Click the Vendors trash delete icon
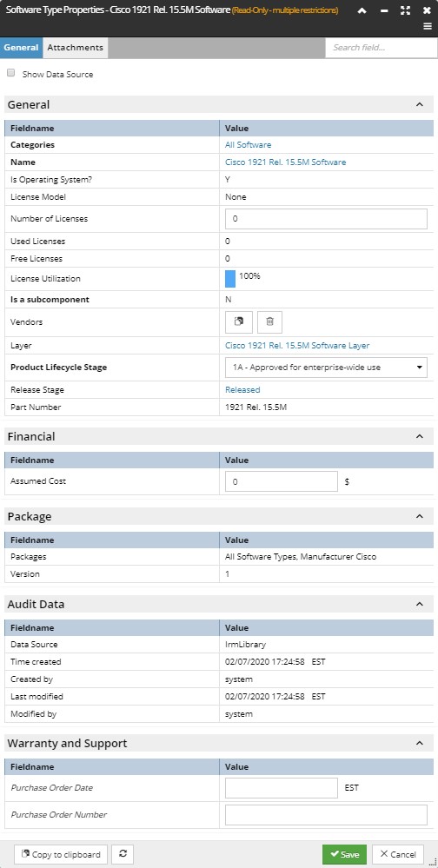 pos(269,321)
